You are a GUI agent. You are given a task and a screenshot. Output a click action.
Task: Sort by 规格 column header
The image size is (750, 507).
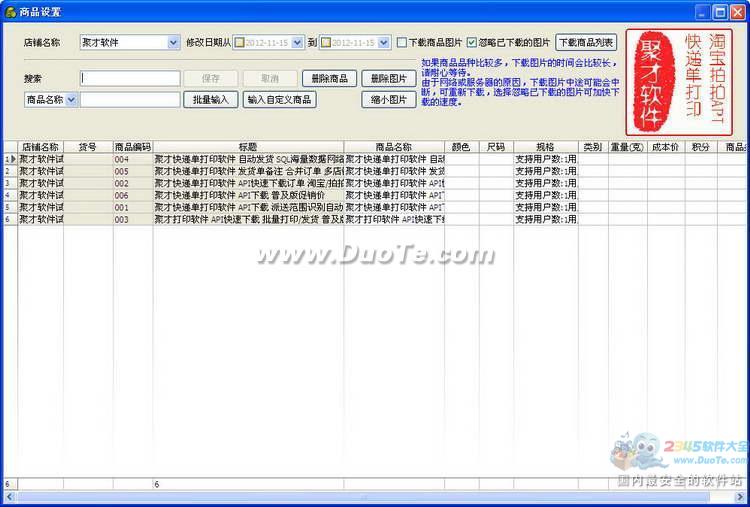point(546,147)
